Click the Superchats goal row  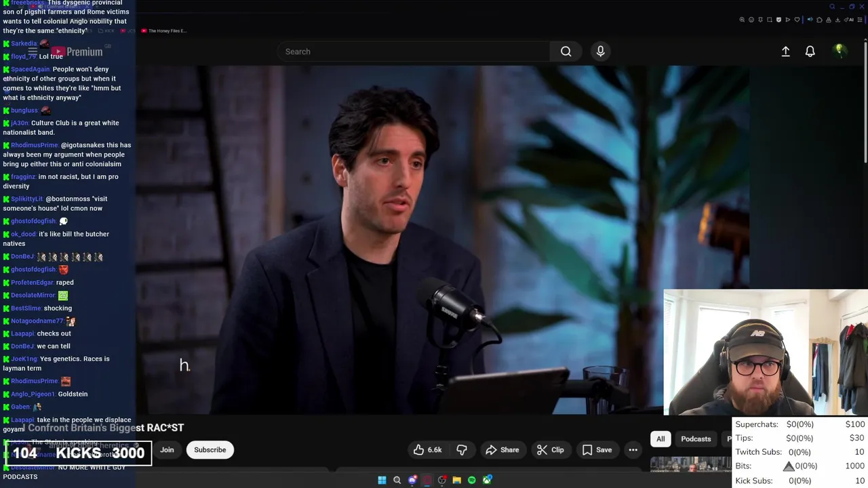800,424
